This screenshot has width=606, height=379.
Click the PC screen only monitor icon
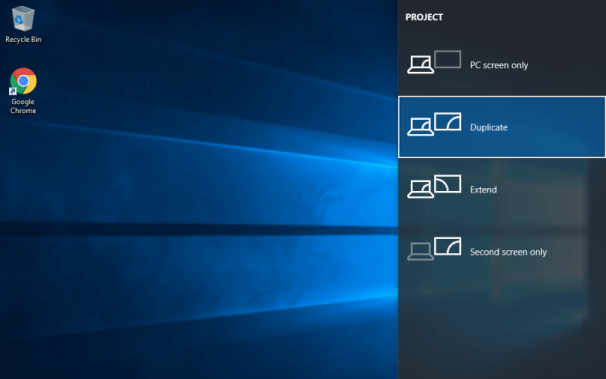434,62
